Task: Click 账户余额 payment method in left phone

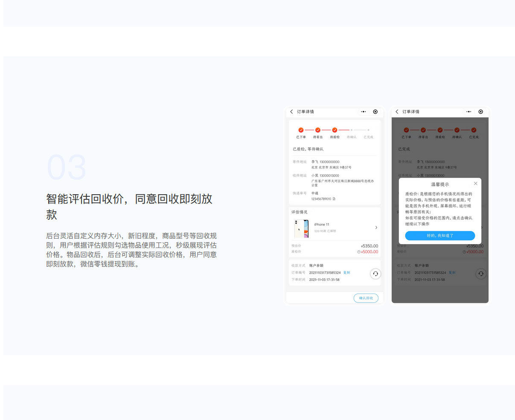Action: tap(316, 265)
